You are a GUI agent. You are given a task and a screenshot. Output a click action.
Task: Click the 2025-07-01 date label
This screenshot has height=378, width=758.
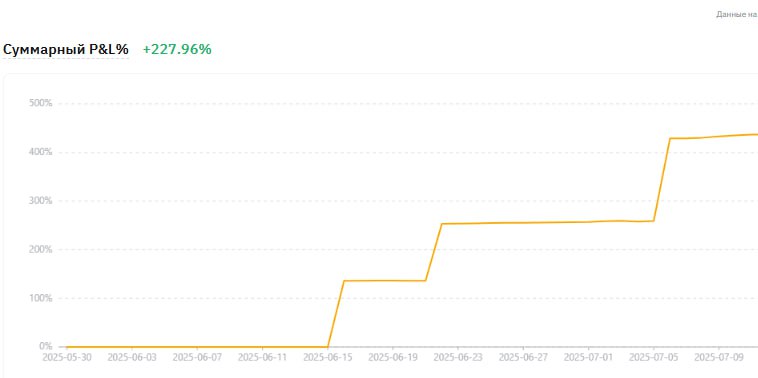coord(589,358)
